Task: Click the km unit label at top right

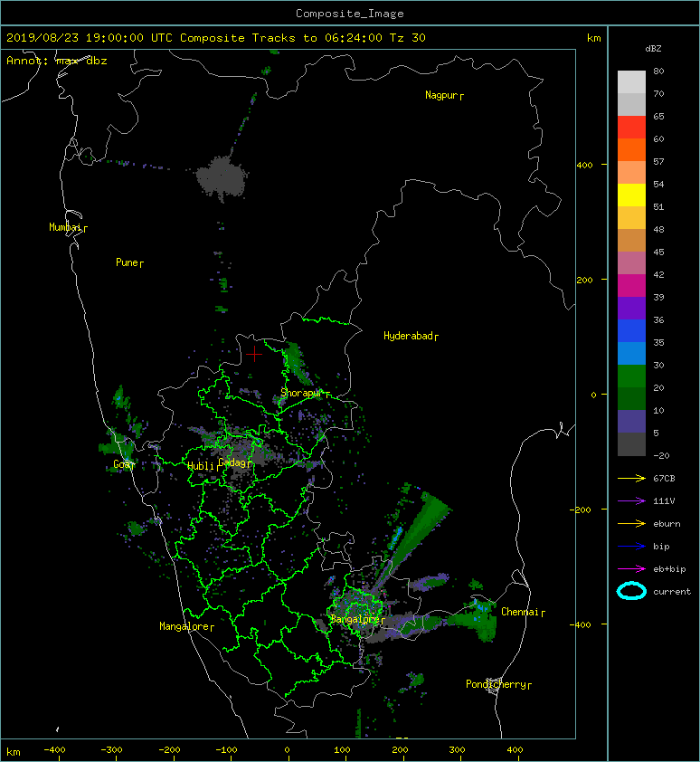Action: pos(593,38)
